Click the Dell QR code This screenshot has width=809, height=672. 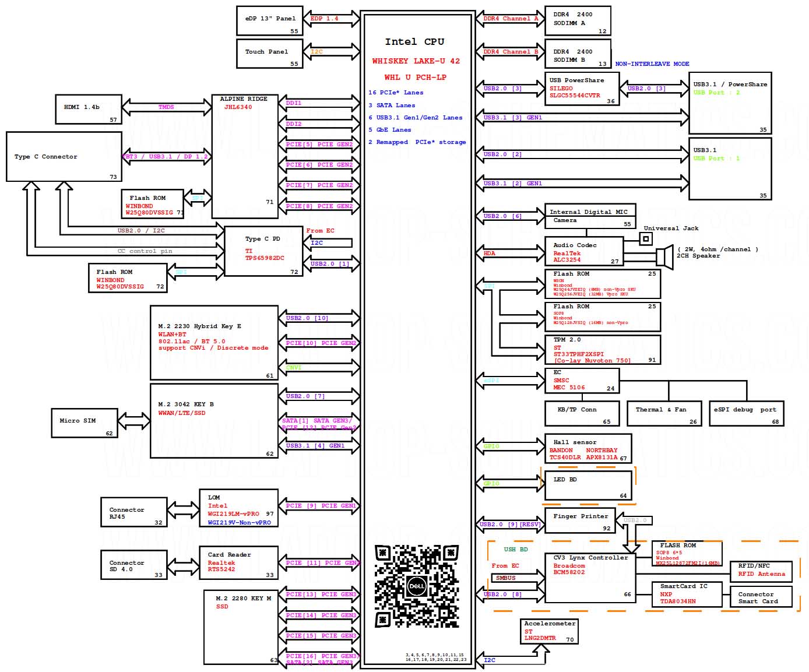(416, 586)
